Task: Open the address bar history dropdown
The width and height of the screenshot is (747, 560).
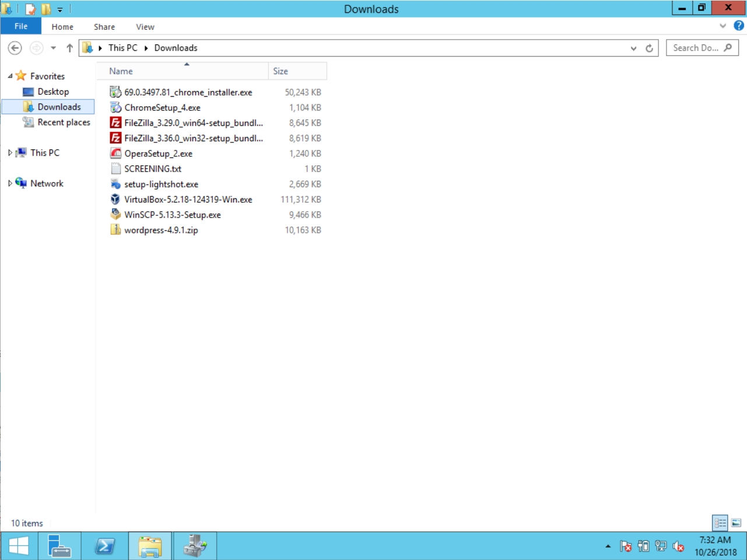Action: [x=633, y=48]
